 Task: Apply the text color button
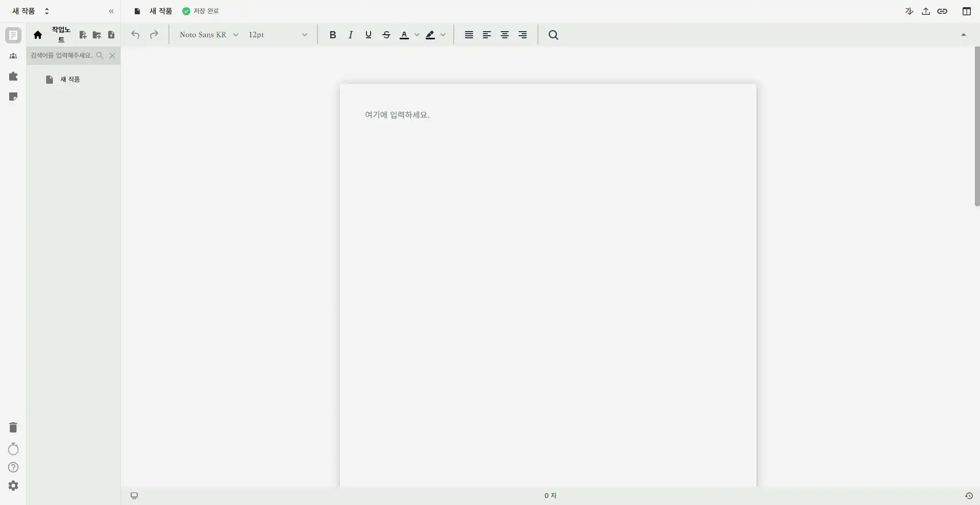point(404,35)
